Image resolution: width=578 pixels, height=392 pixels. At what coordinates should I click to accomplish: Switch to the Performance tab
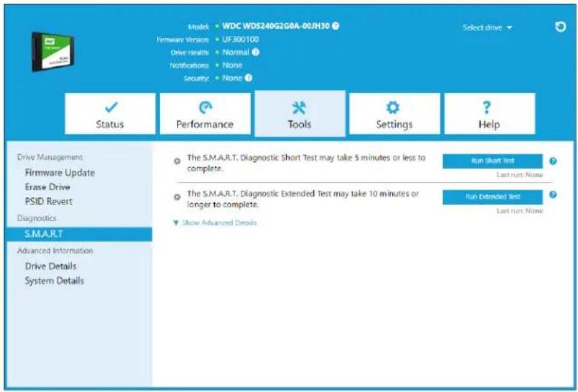tap(205, 113)
